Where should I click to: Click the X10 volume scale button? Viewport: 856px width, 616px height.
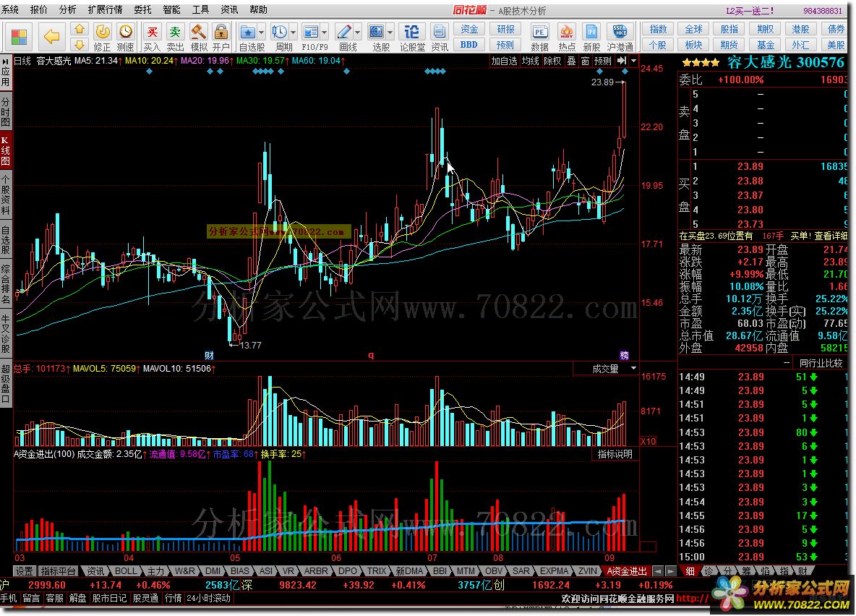click(x=648, y=441)
